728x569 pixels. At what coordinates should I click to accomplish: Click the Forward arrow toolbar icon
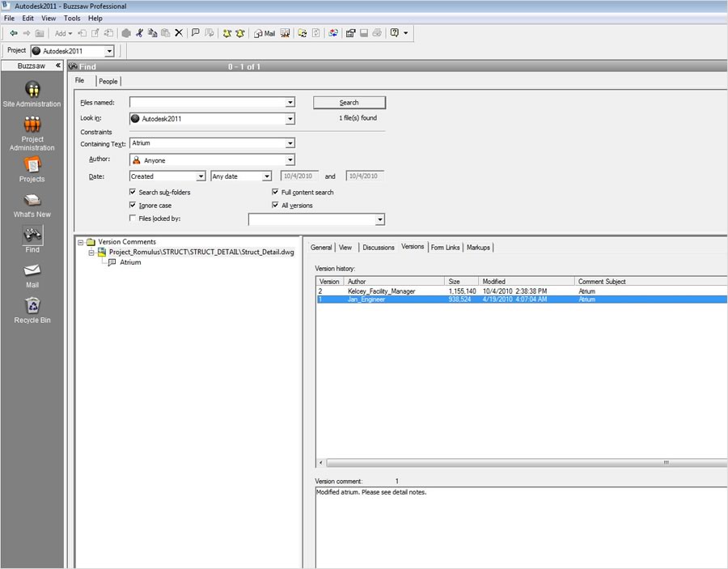click(x=27, y=33)
